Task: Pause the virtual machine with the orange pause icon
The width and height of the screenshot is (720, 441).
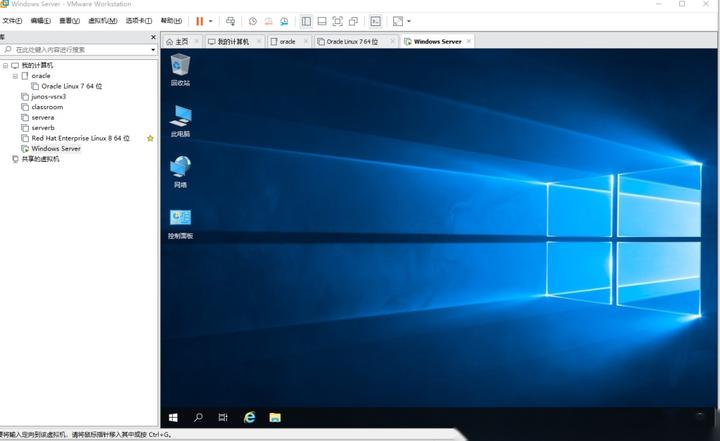Action: click(199, 21)
